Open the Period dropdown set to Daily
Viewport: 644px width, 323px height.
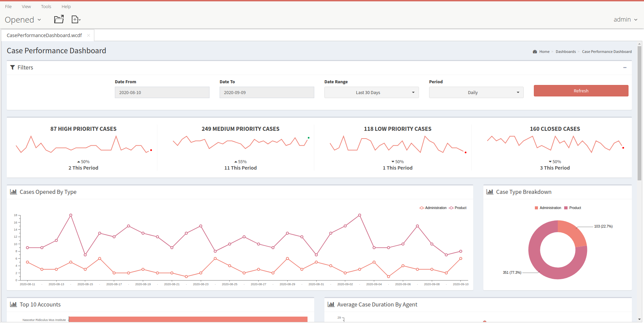click(476, 92)
